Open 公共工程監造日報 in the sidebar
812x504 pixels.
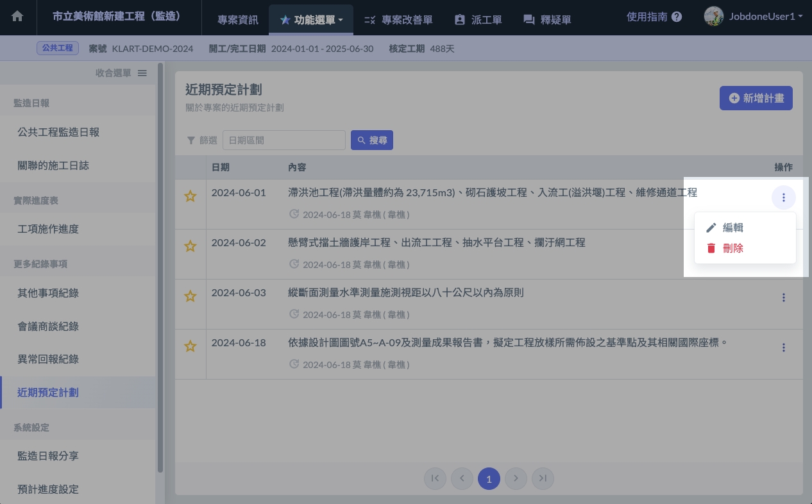(58, 132)
